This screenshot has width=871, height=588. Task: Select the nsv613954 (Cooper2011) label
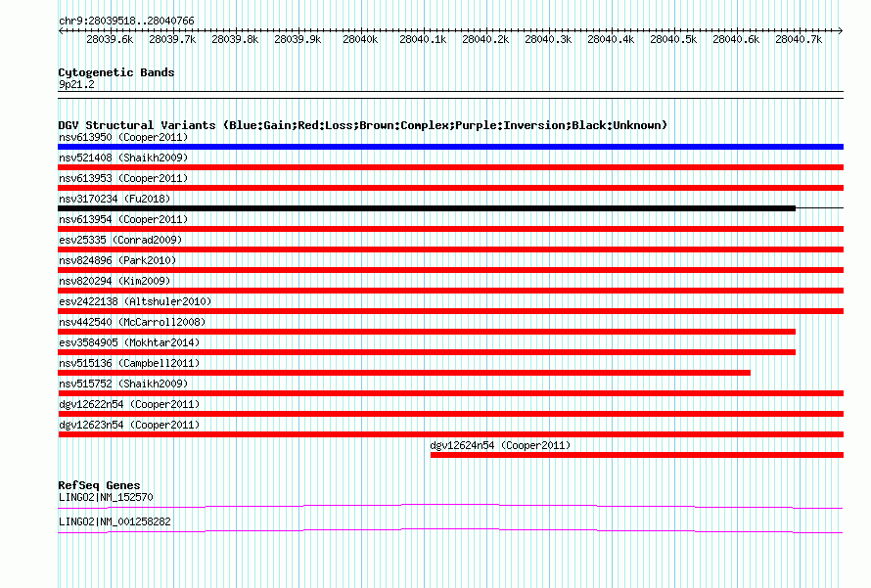pyautogui.click(x=123, y=219)
